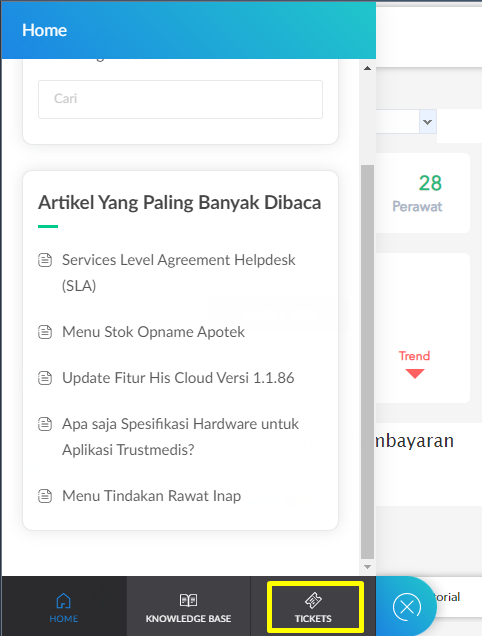This screenshot has width=482, height=636.
Task: Open the Tickets tab icon
Action: pos(313,600)
